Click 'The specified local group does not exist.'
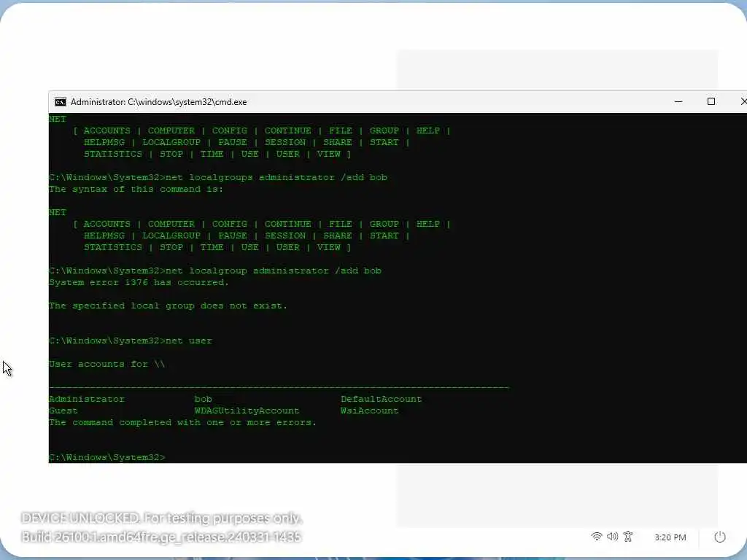Image resolution: width=747 pixels, height=560 pixels. [x=169, y=306]
